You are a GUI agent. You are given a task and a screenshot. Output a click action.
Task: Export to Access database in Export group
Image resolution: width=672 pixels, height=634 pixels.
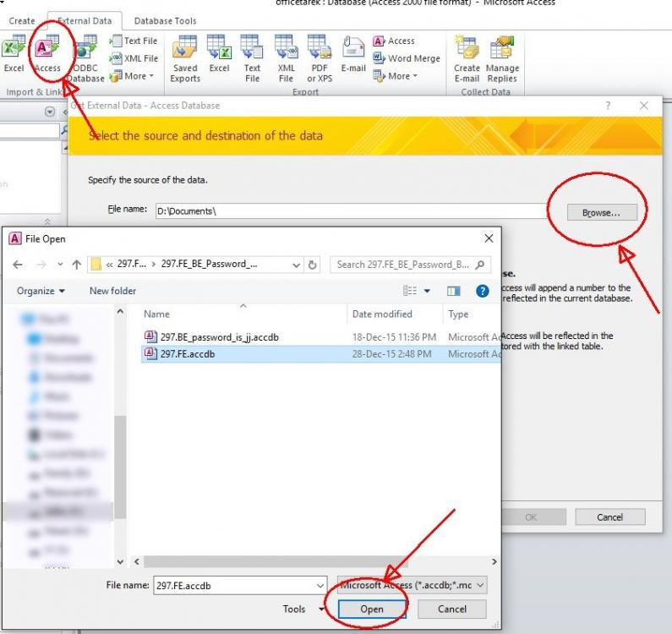(394, 41)
